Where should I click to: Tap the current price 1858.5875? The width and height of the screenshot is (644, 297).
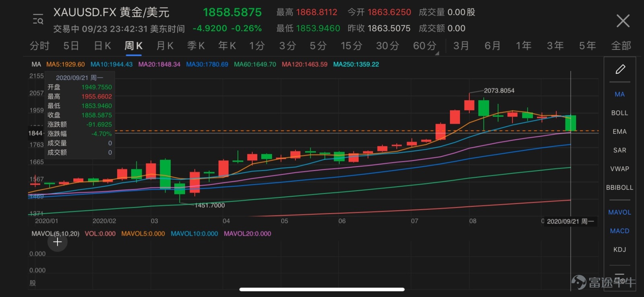click(x=232, y=12)
